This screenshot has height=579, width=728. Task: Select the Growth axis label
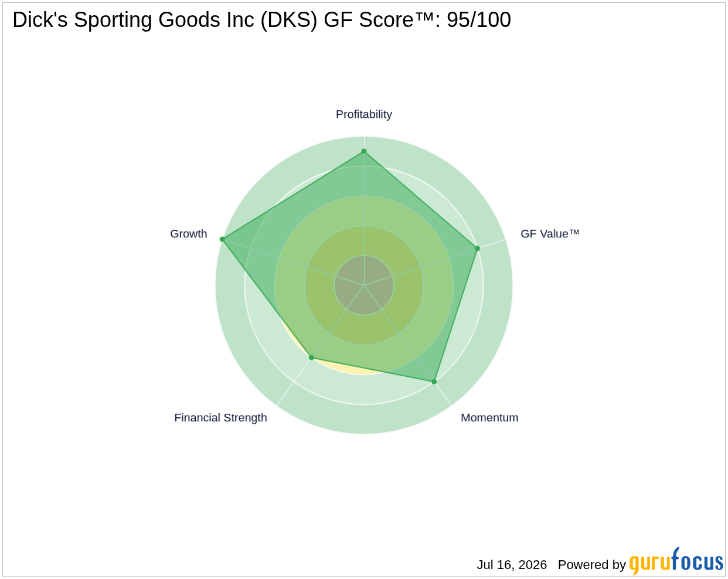pyautogui.click(x=189, y=234)
